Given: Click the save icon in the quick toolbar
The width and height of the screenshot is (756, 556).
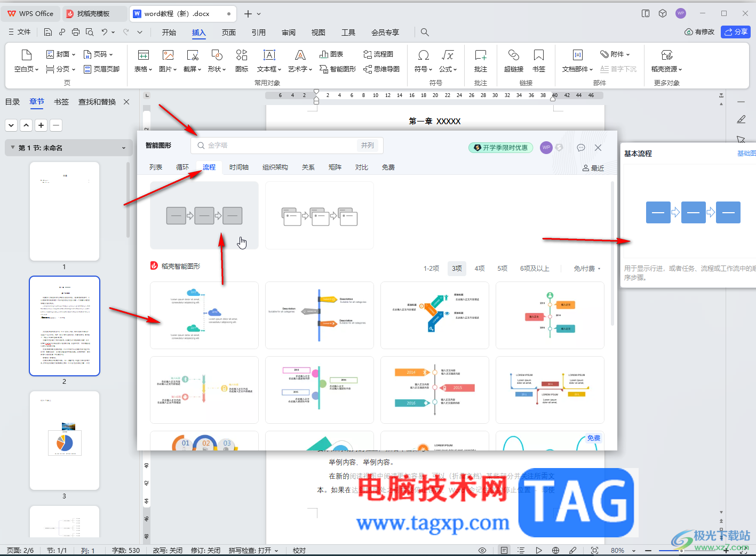Looking at the screenshot, I should [48, 32].
